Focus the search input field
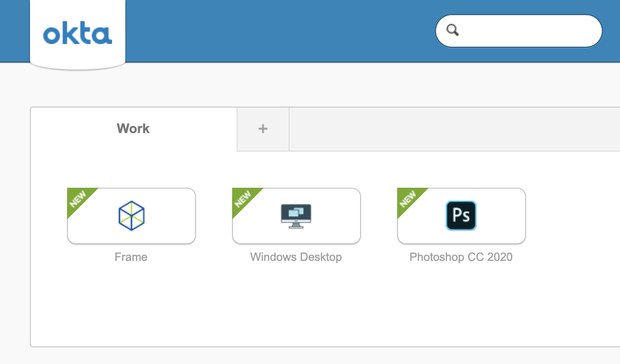 pyautogui.click(x=530, y=30)
